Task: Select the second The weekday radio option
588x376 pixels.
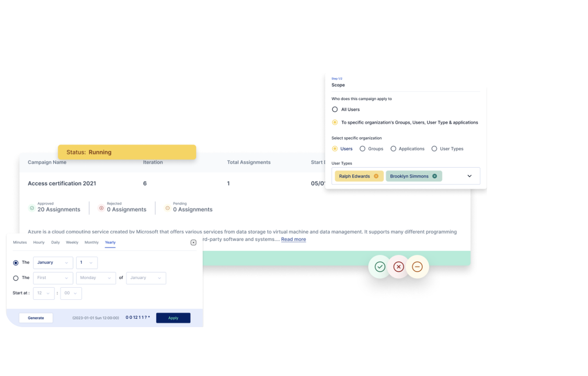Action: click(x=16, y=278)
